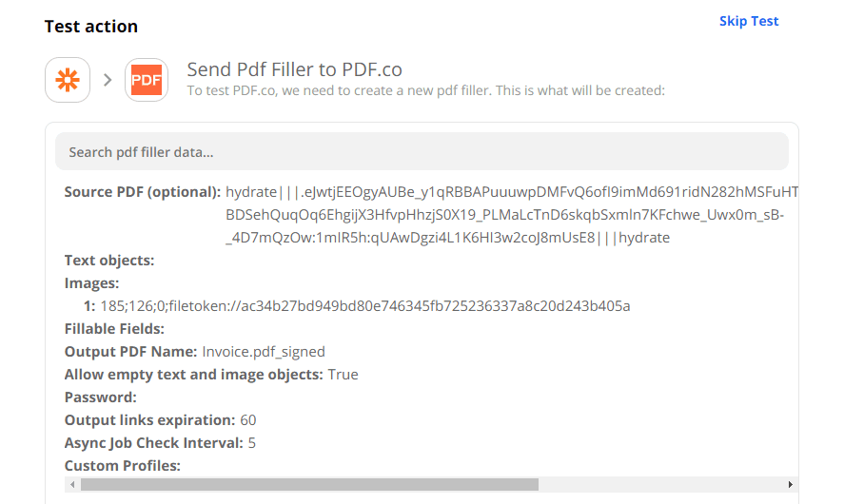Select the Send Pdf Filler to PDF.co title

[294, 69]
